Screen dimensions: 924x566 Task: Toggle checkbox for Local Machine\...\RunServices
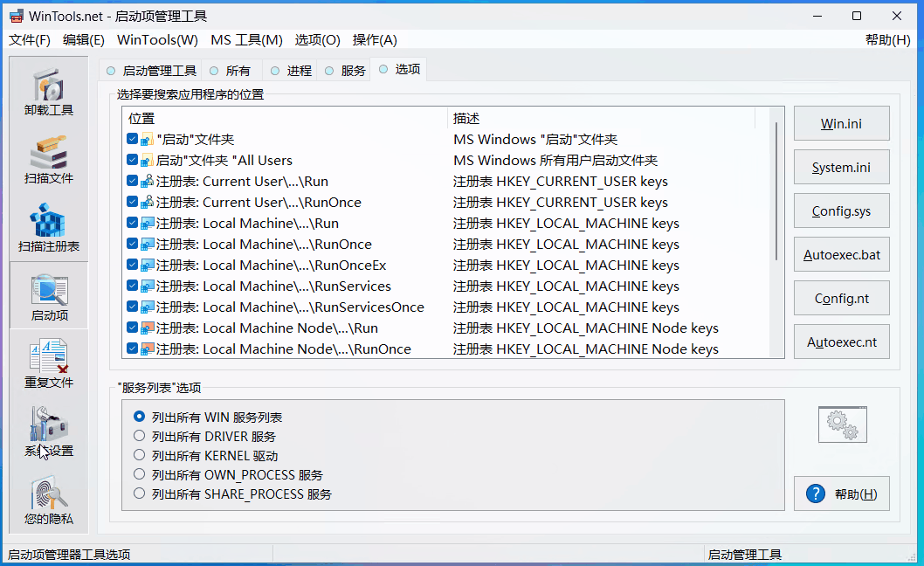point(132,286)
